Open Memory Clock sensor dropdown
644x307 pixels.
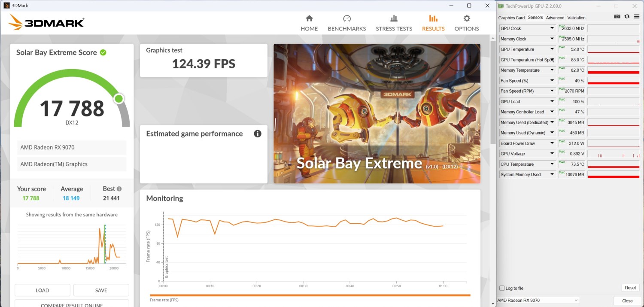coord(552,39)
